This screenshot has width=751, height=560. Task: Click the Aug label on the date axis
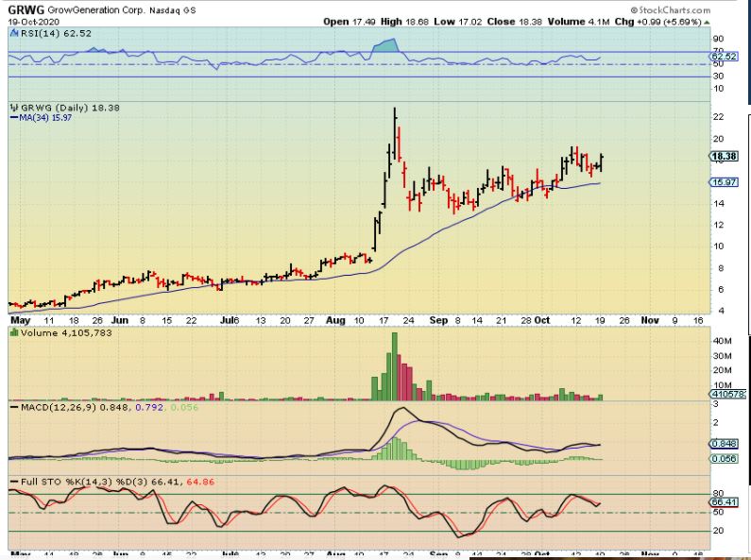coord(335,320)
